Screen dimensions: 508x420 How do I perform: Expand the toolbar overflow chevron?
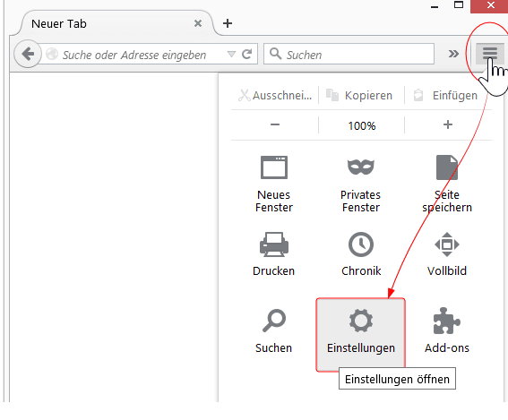pyautogui.click(x=453, y=54)
